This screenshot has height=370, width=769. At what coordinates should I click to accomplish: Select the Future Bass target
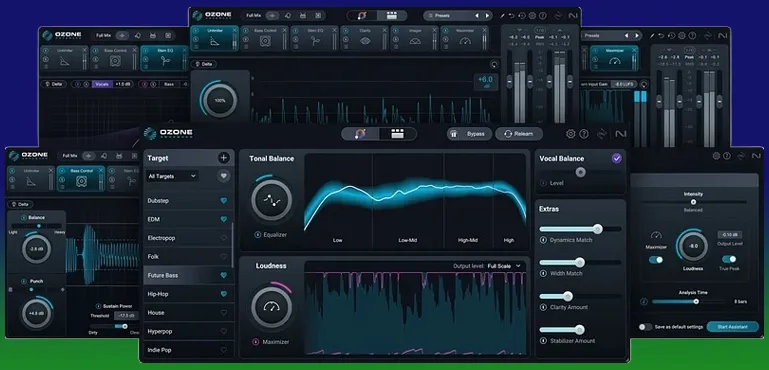pyautogui.click(x=188, y=275)
